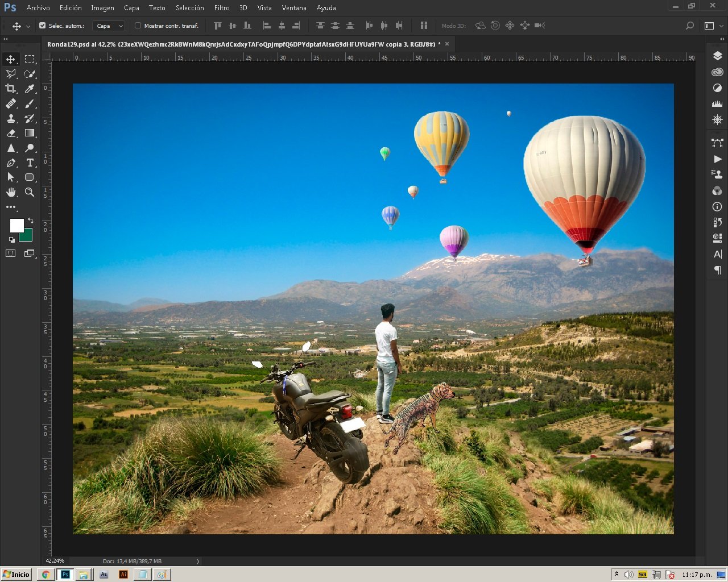The height and width of the screenshot is (582, 728).
Task: Swap foreground and background colors
Action: coord(31,220)
